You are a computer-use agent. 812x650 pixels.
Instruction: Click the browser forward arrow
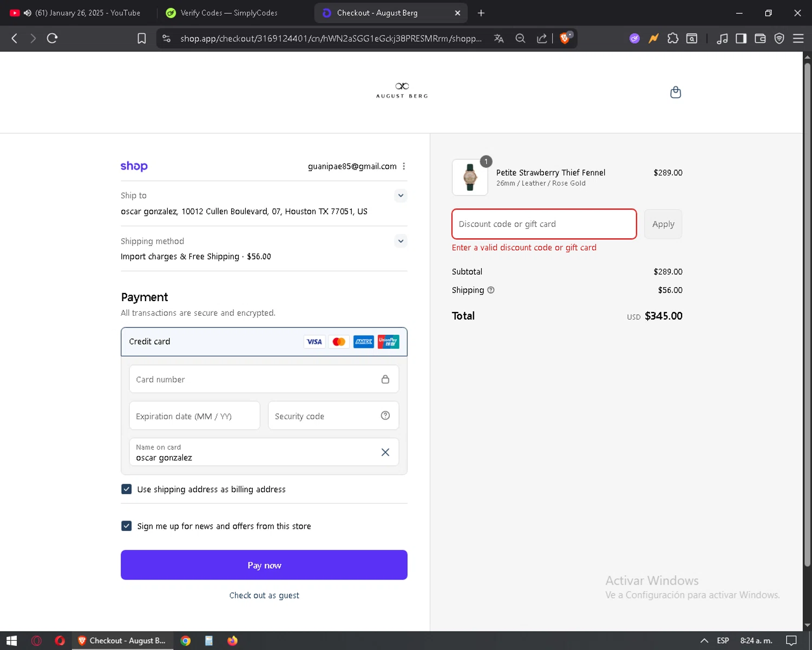tap(33, 38)
